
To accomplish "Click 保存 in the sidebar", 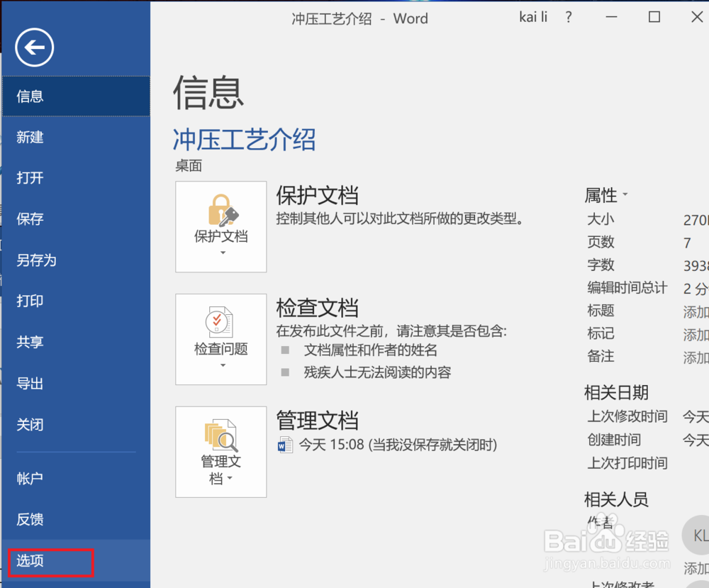I will click(x=76, y=219).
